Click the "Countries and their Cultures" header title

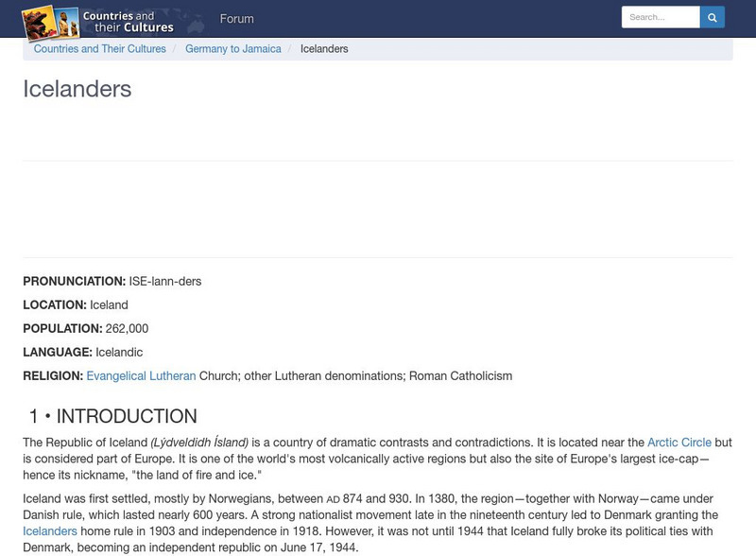[128, 22]
